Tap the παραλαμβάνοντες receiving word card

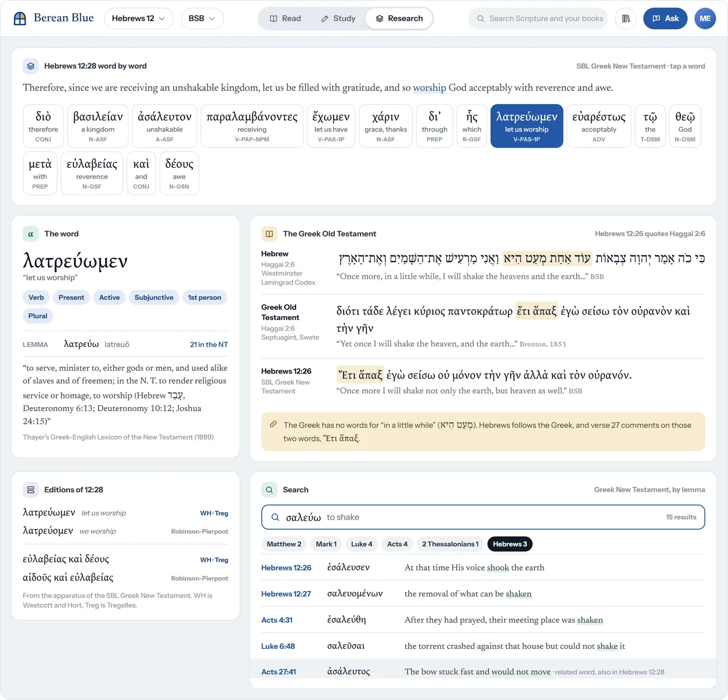(252, 126)
